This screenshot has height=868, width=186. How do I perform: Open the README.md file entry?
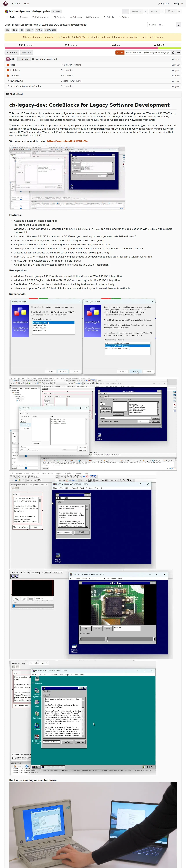point(17,81)
